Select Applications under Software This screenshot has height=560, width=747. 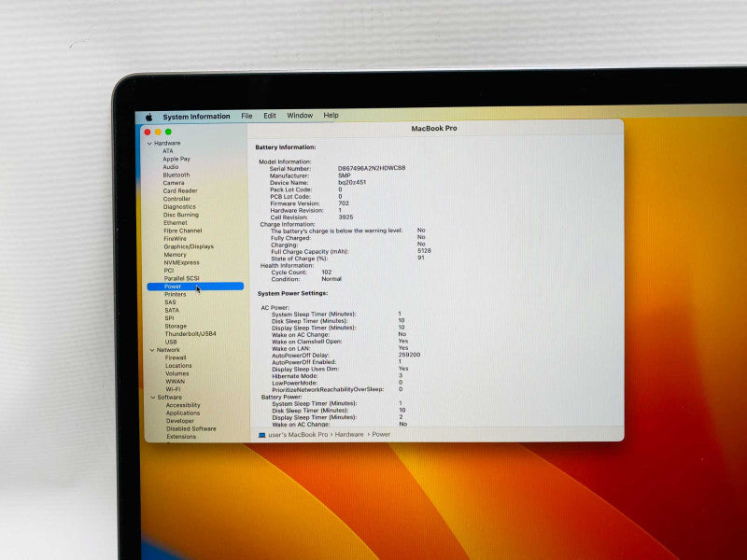coord(183,413)
